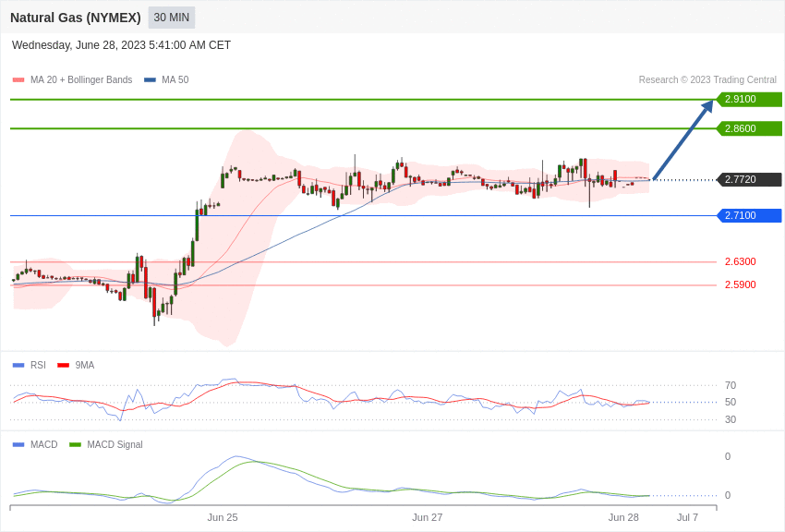Click the current price 2.7720 label
The width and height of the screenshot is (785, 532).
click(x=749, y=179)
